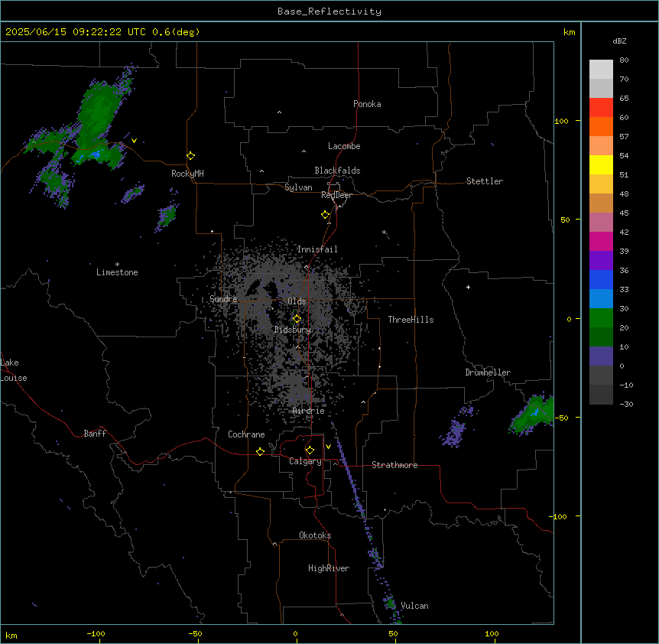659x644 pixels.
Task: Click the Sylvan label
Action: point(298,187)
